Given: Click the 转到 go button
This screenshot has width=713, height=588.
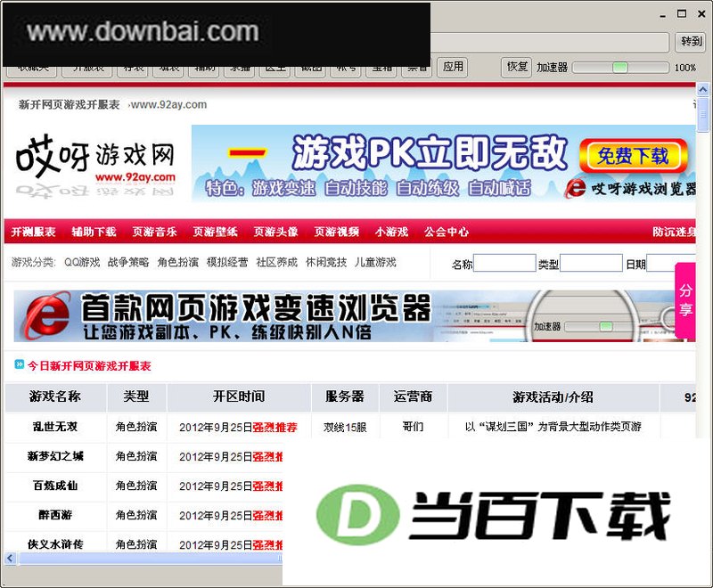Looking at the screenshot, I should pyautogui.click(x=692, y=42).
